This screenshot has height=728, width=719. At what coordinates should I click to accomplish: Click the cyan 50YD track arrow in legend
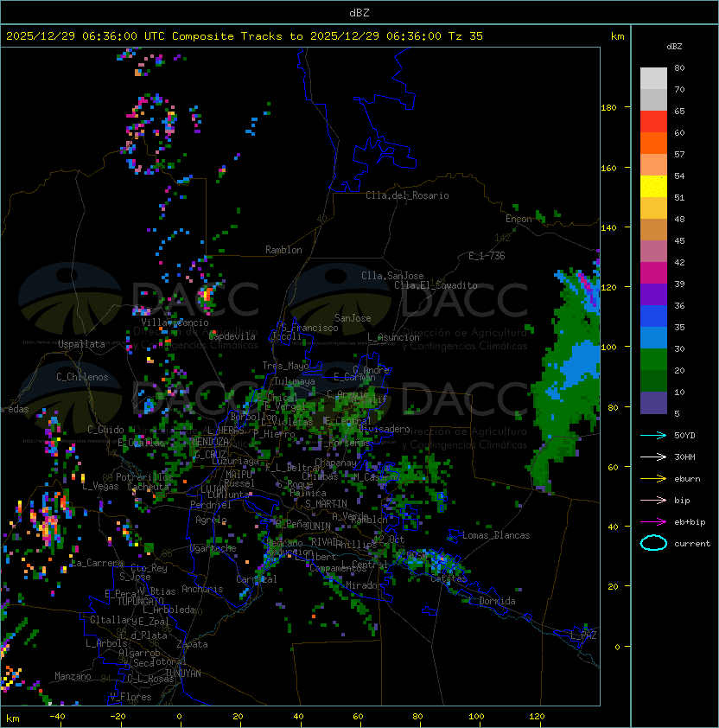coord(653,436)
